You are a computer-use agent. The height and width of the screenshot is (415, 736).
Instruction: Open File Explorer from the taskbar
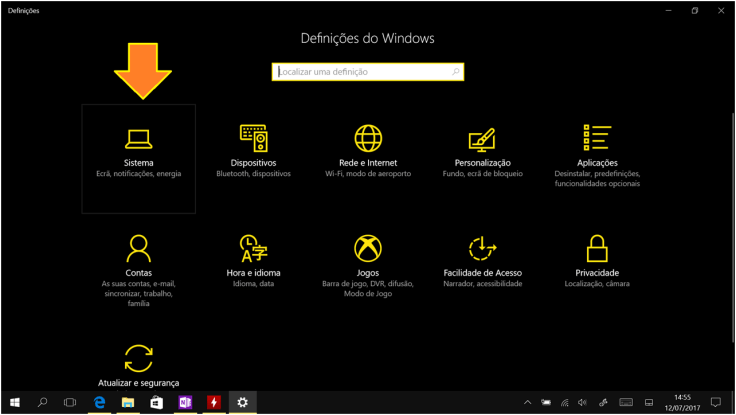pos(128,402)
